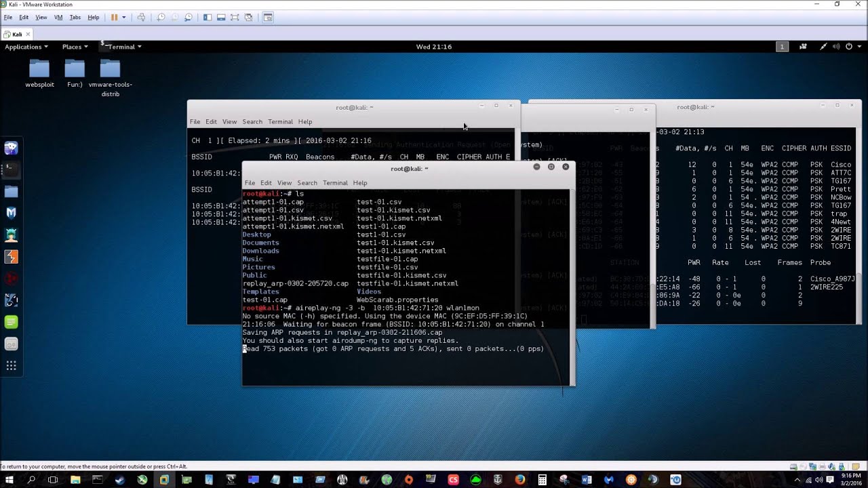Click WebScarab.properties in the ls output
This screenshot has height=488, width=868.
coord(397,300)
